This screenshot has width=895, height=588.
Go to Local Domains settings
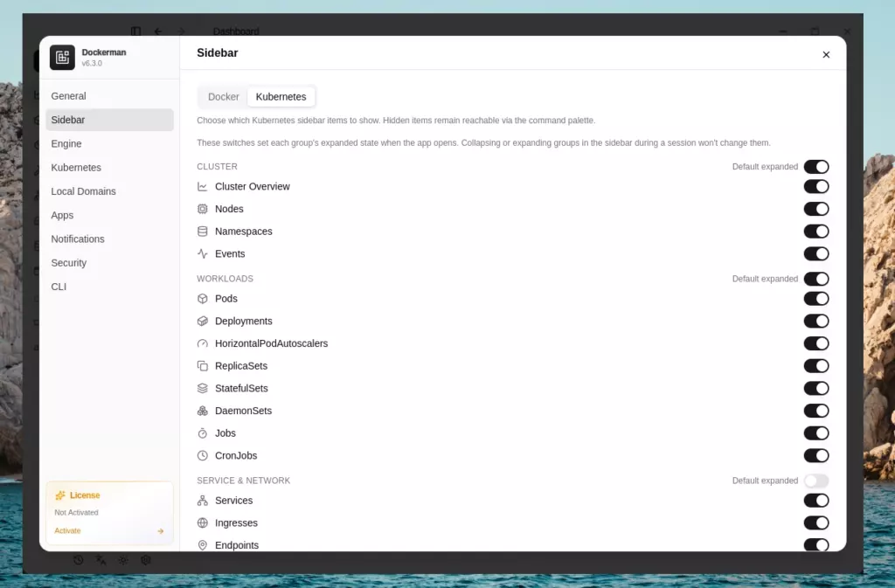point(109,191)
